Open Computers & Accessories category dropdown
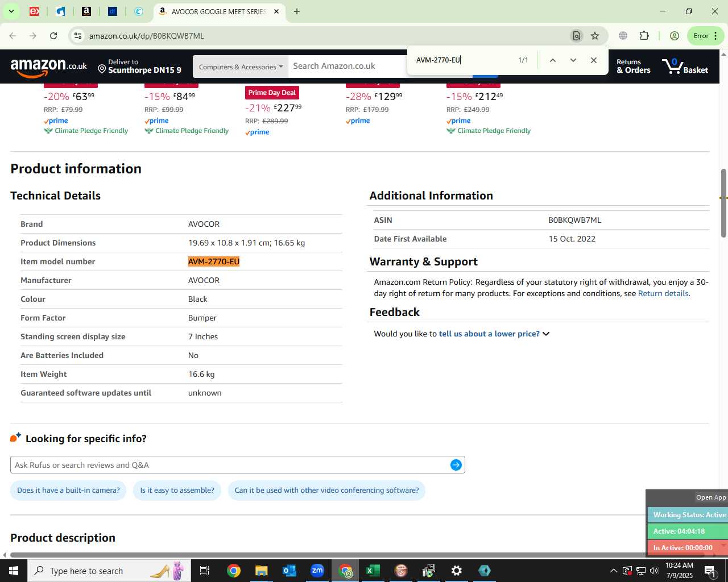 coord(241,66)
